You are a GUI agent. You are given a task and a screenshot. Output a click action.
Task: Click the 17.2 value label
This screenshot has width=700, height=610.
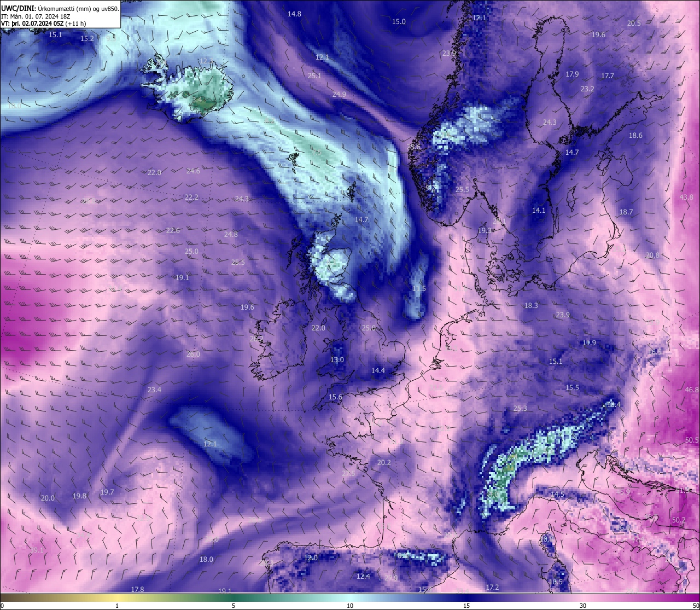pos(492,587)
